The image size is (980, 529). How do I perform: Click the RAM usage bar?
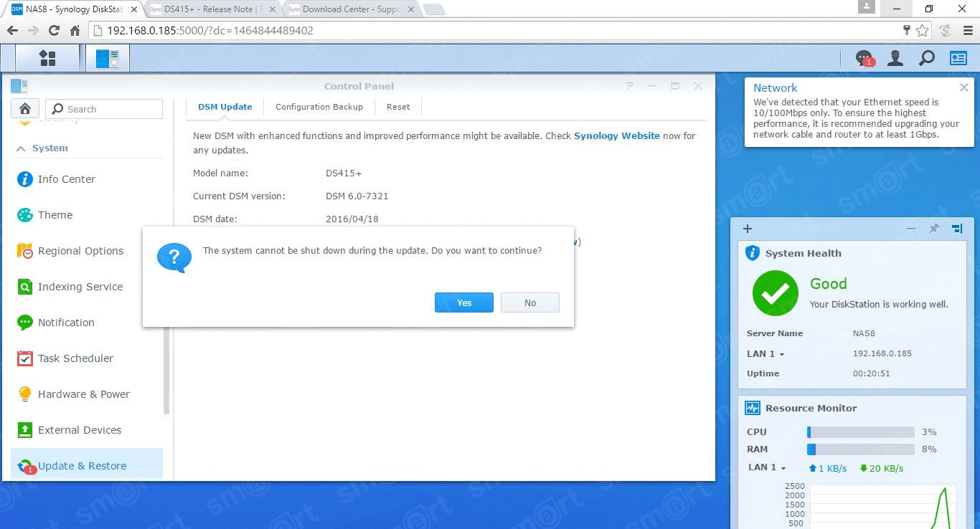(861, 449)
